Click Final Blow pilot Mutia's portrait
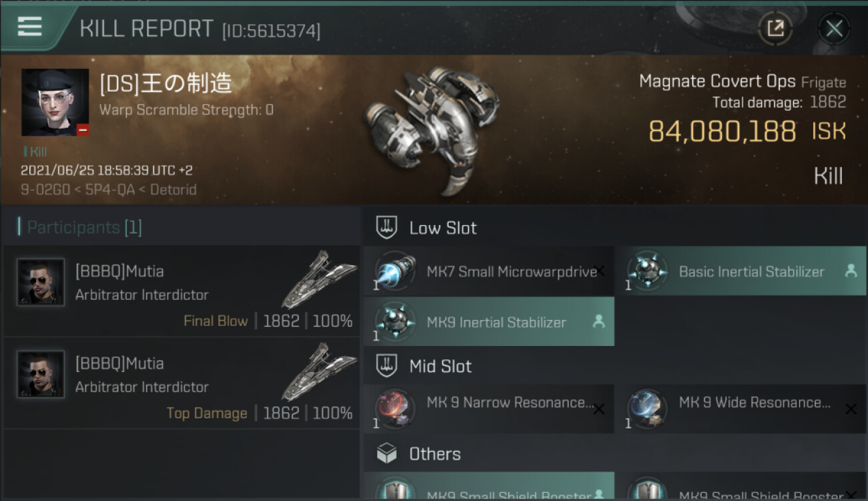Viewport: 868px width, 501px height. point(41,283)
